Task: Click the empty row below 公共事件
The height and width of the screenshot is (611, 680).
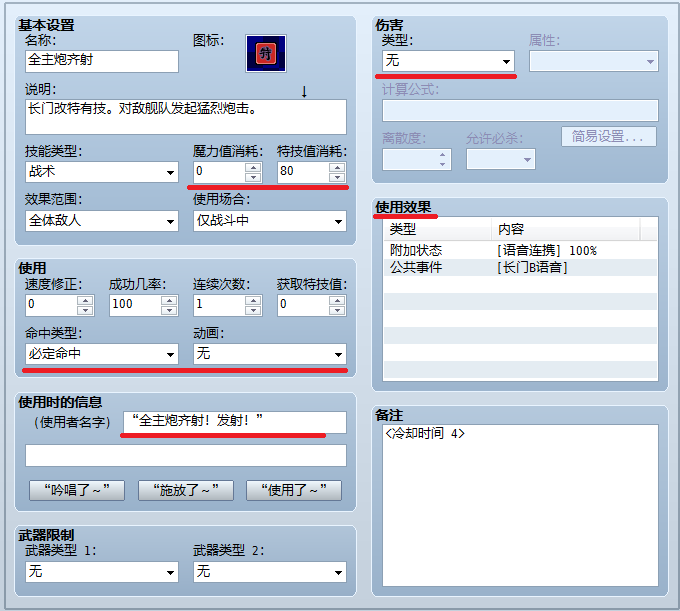Action: 520,284
